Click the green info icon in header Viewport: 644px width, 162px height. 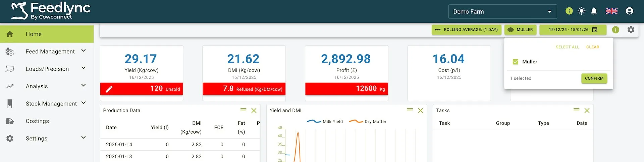[x=569, y=11]
